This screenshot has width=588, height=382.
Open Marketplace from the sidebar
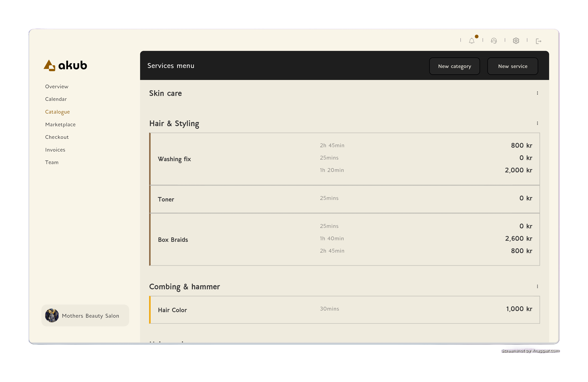pos(60,124)
